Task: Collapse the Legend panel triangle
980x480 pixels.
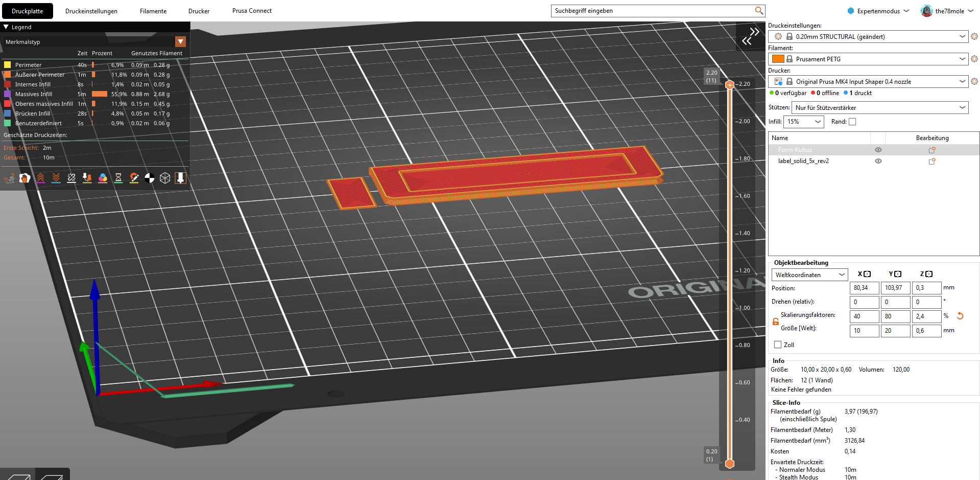Action: coord(6,27)
